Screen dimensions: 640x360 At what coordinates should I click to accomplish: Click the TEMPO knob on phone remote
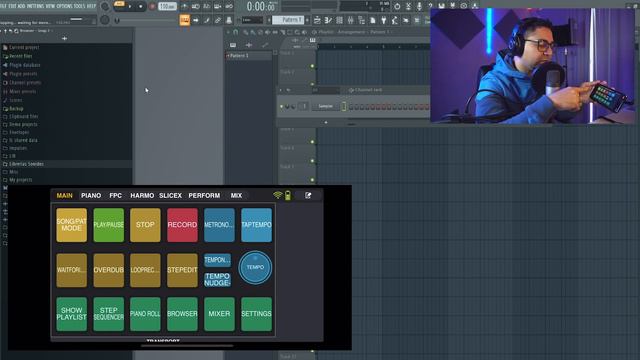(255, 268)
